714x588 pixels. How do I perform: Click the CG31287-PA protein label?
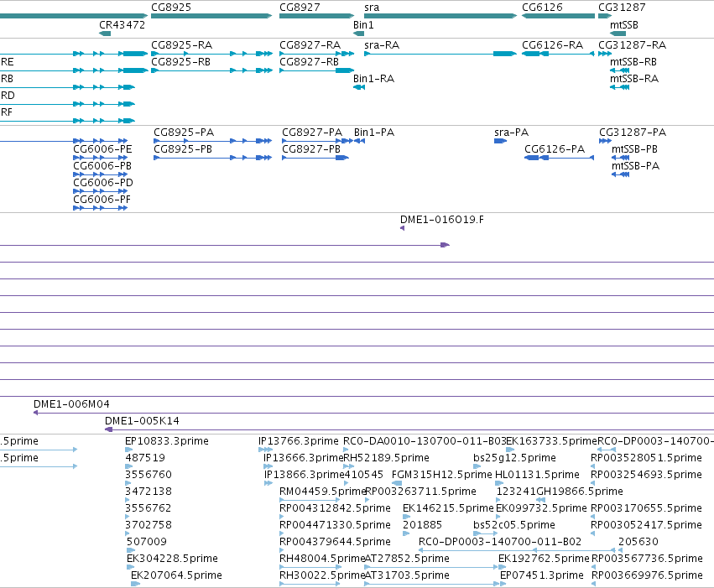click(633, 133)
